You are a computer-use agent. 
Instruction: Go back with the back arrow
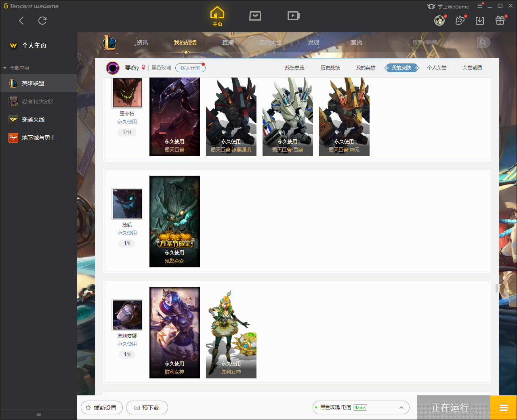[21, 21]
